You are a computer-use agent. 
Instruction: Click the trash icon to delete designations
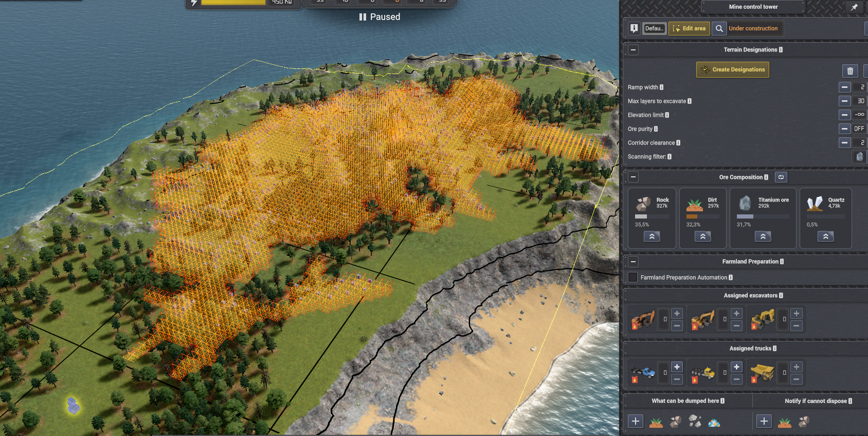click(850, 71)
